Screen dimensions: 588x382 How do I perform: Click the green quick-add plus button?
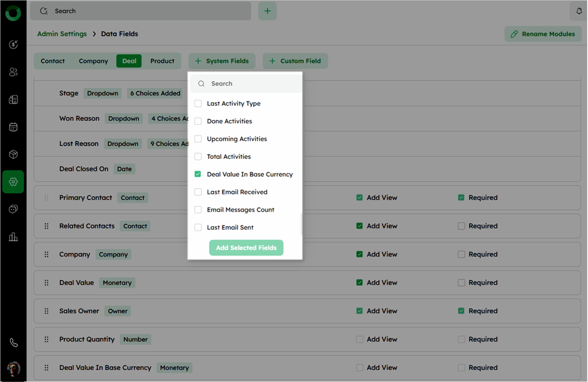coord(267,11)
